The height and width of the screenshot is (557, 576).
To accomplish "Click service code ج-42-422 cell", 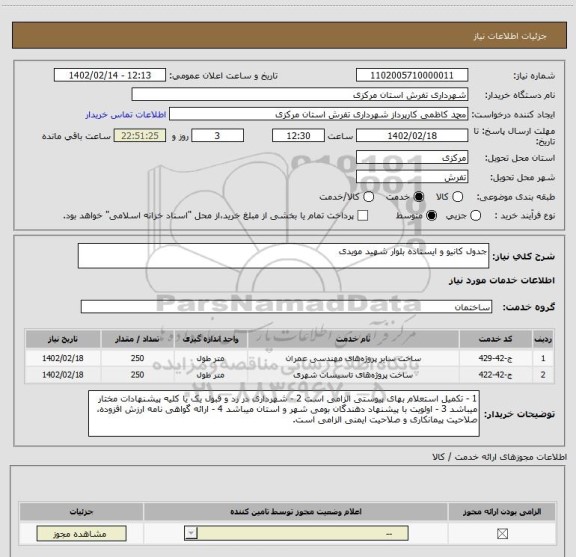I will click(496, 375).
